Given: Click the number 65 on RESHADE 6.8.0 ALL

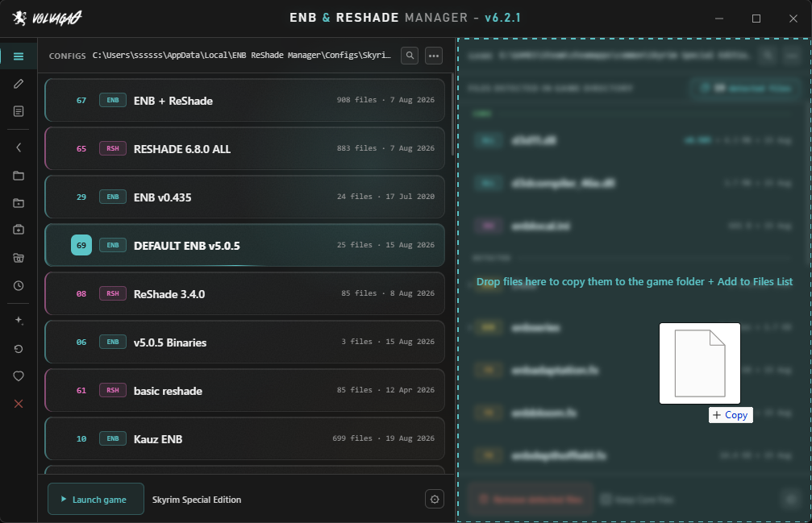Looking at the screenshot, I should click(x=81, y=149).
